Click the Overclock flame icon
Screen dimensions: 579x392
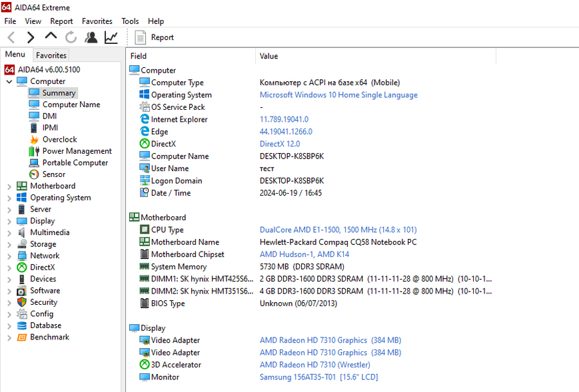[34, 139]
